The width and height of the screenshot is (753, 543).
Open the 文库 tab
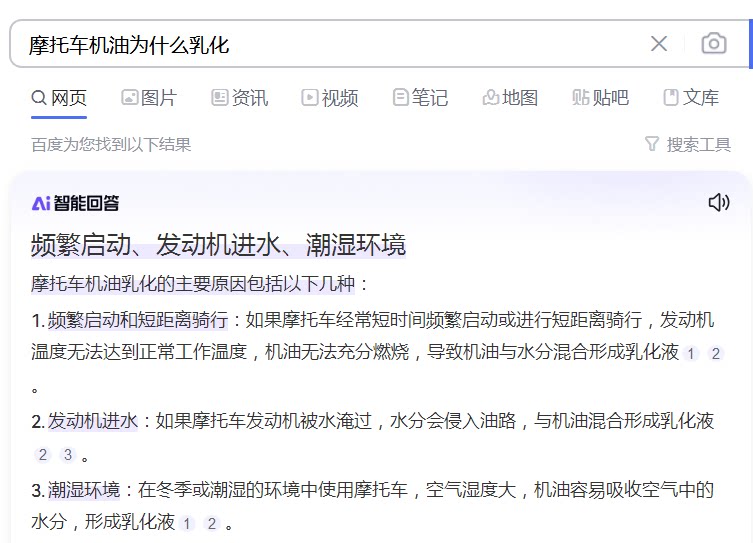point(691,98)
